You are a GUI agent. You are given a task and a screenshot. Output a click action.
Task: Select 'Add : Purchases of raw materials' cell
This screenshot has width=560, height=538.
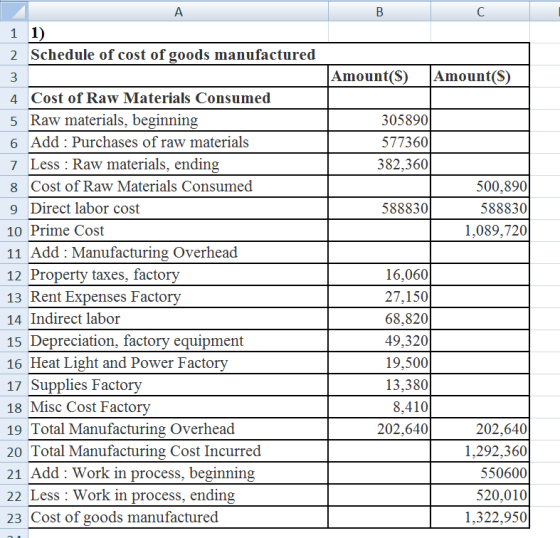(x=178, y=143)
